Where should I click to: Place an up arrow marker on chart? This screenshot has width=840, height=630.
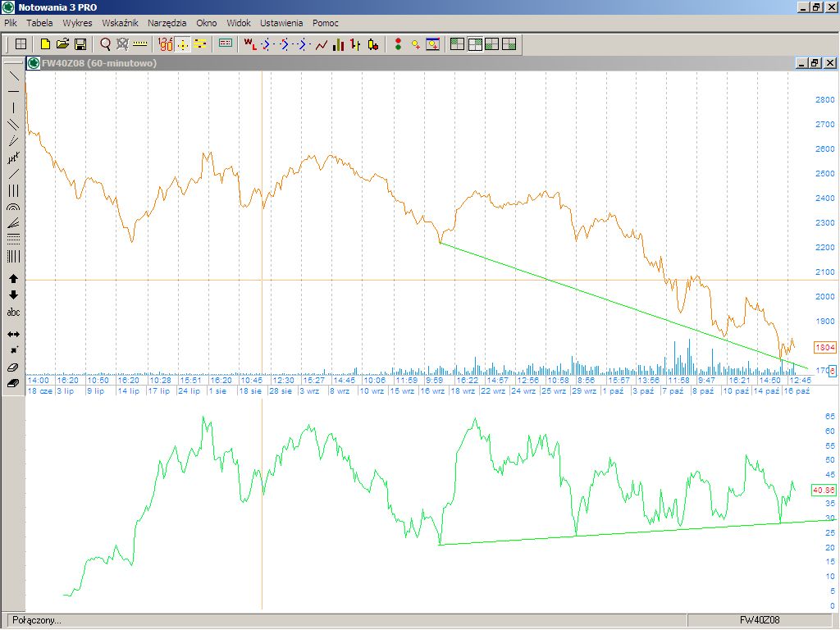coord(13,279)
